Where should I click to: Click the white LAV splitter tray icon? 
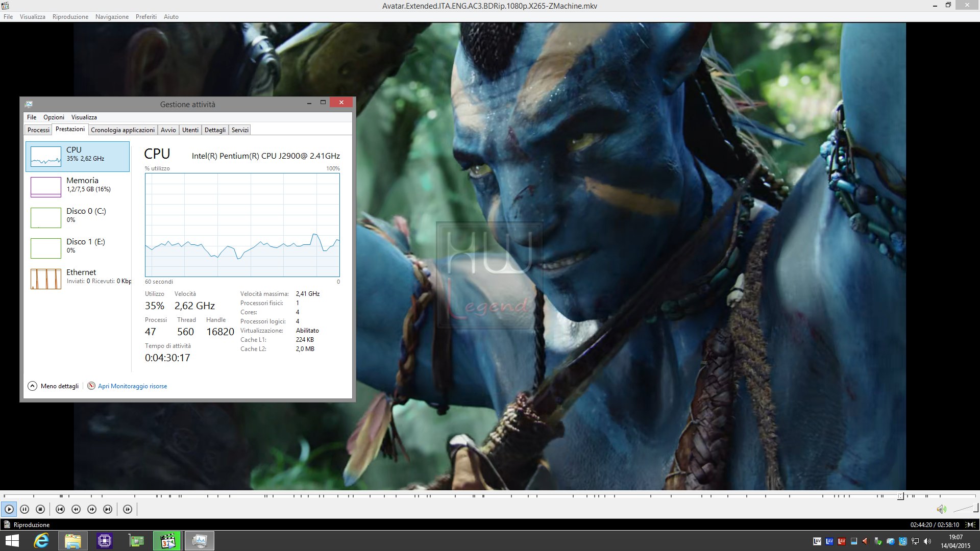817,541
